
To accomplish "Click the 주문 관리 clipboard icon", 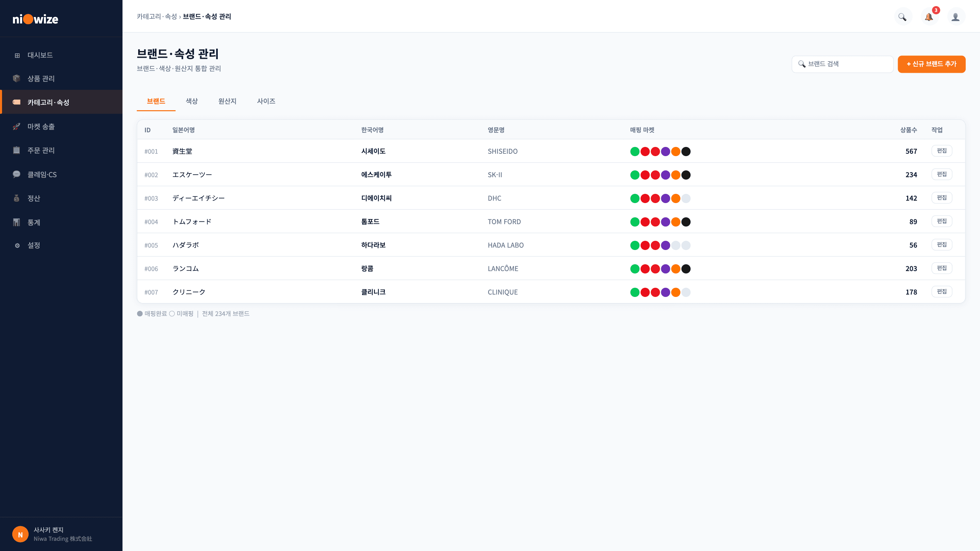I will tap(16, 151).
